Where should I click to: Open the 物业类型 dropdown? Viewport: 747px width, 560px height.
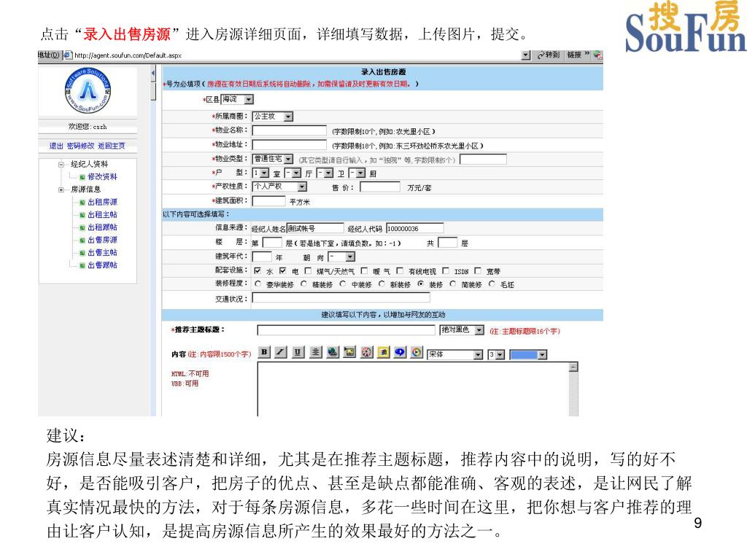[288, 159]
